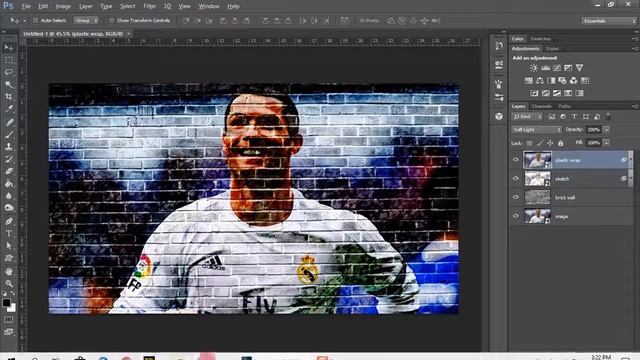Open the Kind filter dropdown
Screen dimensions: 640x360
[x=527, y=117]
